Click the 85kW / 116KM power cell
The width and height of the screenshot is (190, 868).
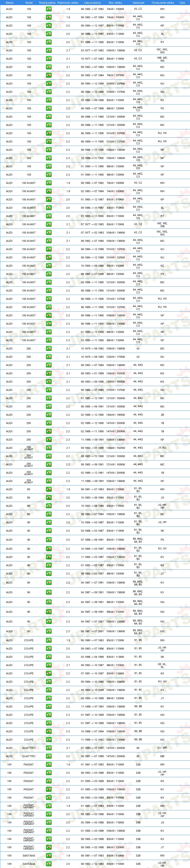coord(115,822)
